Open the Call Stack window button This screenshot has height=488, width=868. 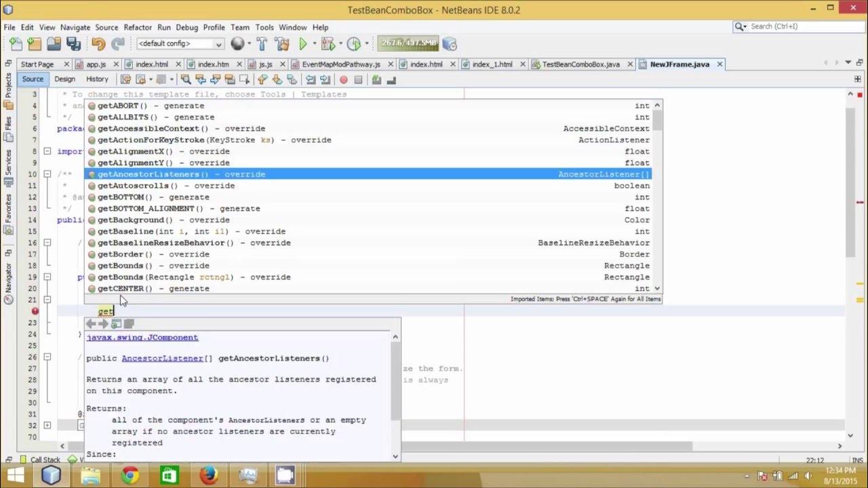[41, 460]
